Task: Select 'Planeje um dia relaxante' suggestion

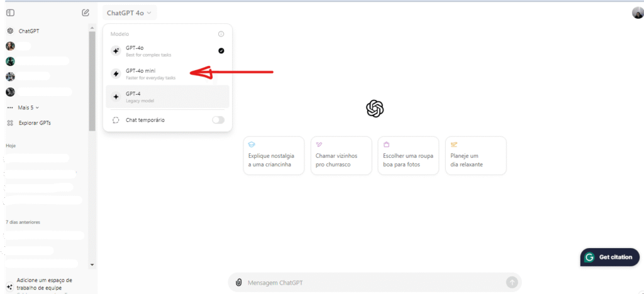Action: [x=475, y=155]
